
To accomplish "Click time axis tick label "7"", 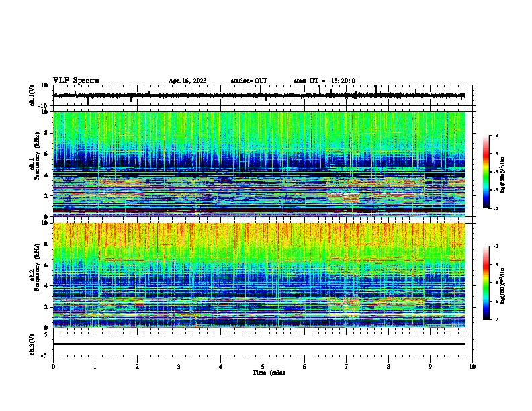I will [347, 367].
